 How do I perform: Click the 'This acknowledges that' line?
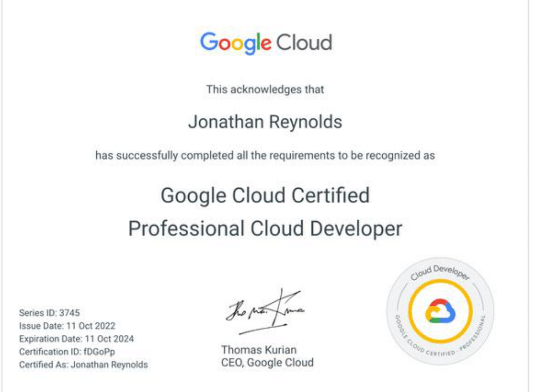click(x=265, y=89)
